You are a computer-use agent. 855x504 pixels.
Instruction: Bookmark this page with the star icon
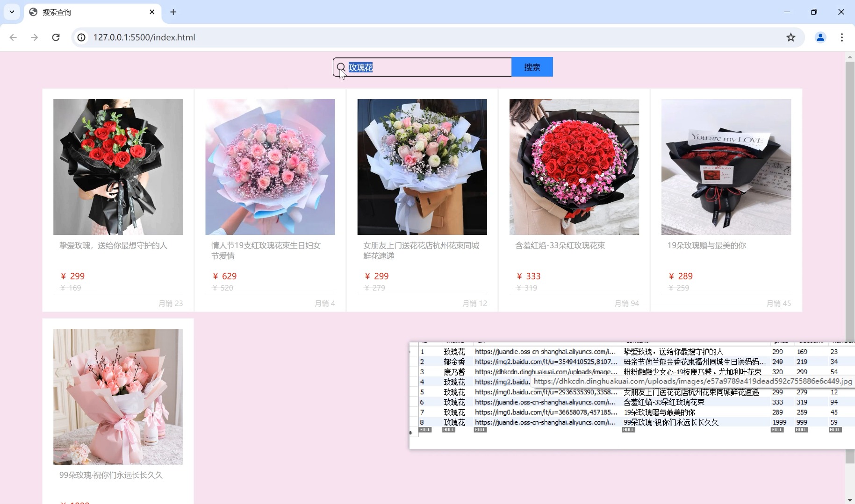point(790,37)
